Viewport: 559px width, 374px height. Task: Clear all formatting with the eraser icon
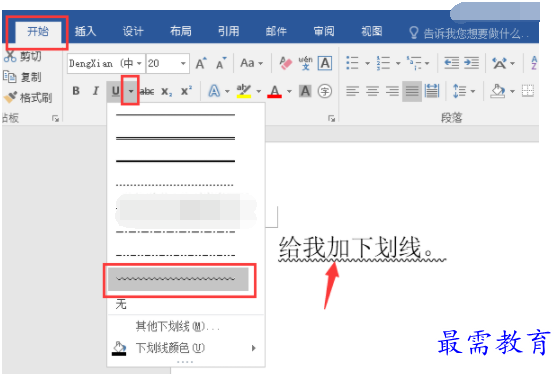pyautogui.click(x=286, y=63)
